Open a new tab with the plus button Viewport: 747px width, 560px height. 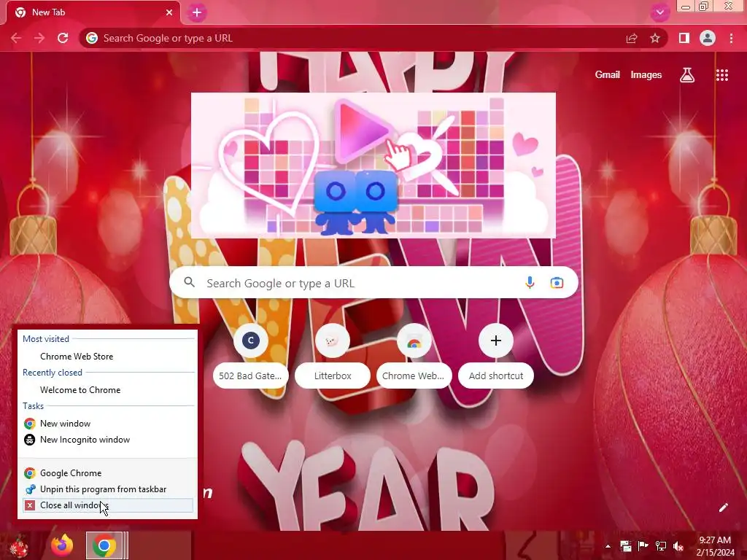[197, 12]
